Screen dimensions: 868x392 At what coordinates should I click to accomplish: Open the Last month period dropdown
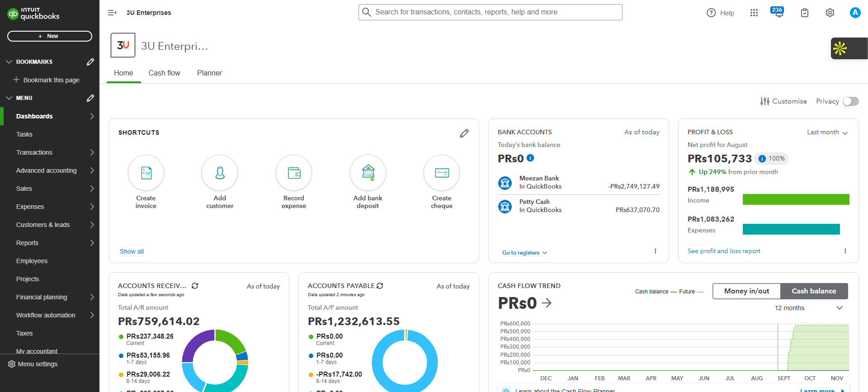827,132
